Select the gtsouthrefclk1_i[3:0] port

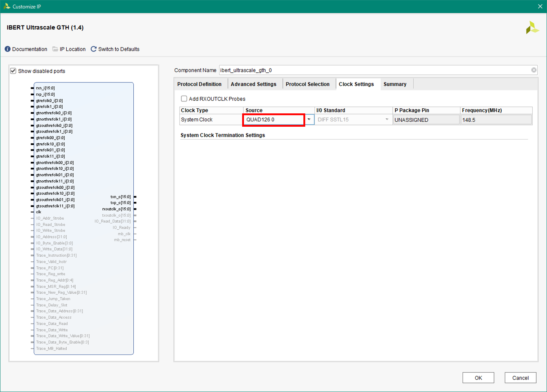(x=54, y=131)
